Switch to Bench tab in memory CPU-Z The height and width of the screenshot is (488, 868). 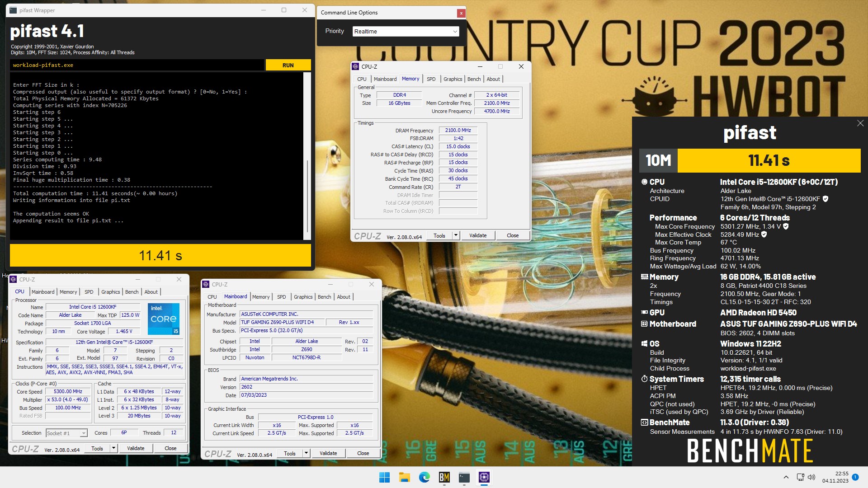click(x=474, y=79)
